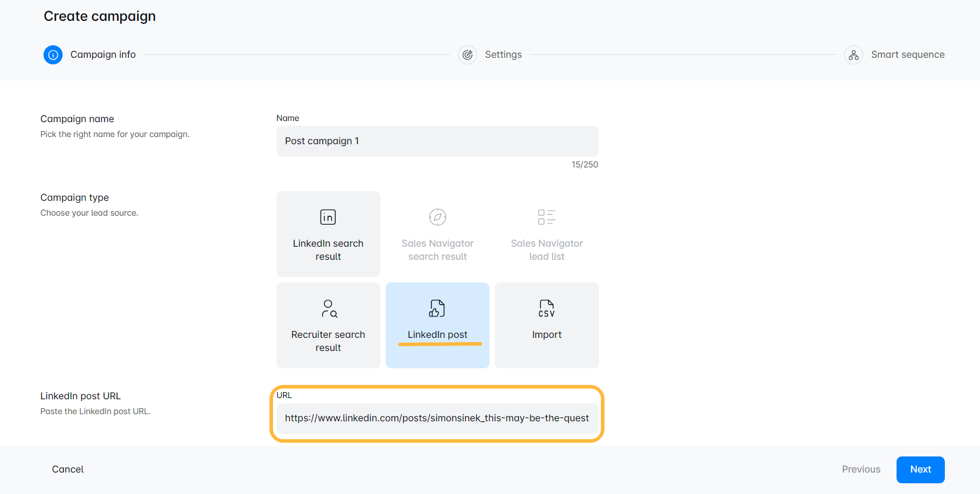Viewport: 980px width, 494px height.
Task: Click into the LinkedIn post URL field
Action: (437, 418)
